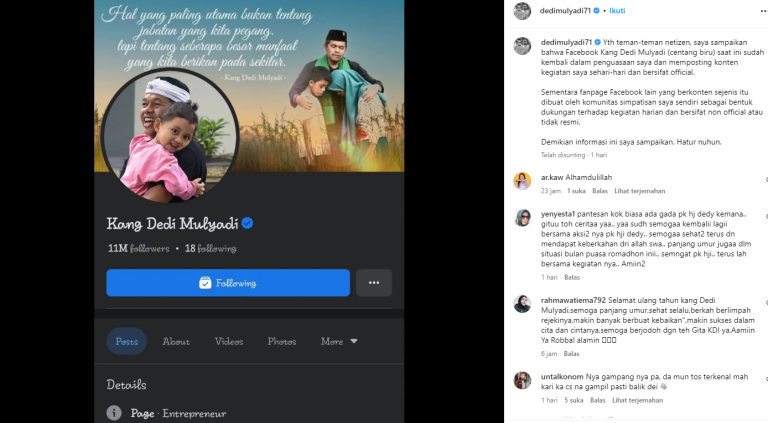Click the info icon next to Page Entrepreneur
Image resolution: width=768 pixels, height=423 pixels.
(115, 413)
